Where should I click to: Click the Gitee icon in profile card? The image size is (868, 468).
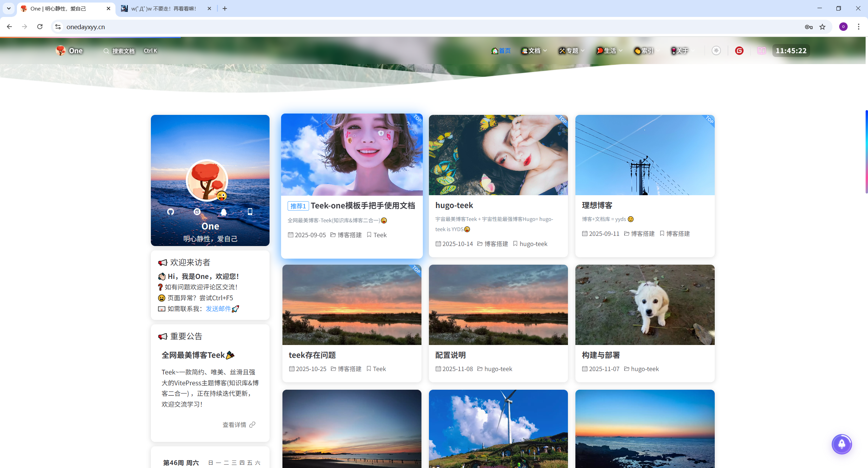[x=197, y=212]
